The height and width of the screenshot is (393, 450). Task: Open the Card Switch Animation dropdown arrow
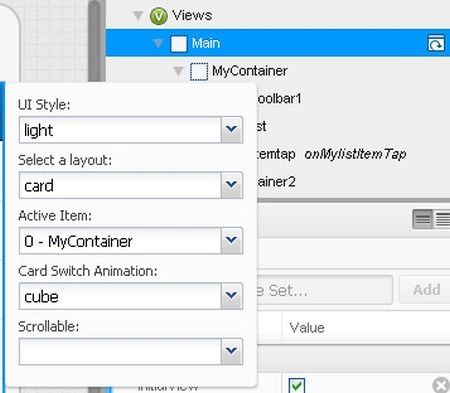(x=232, y=296)
